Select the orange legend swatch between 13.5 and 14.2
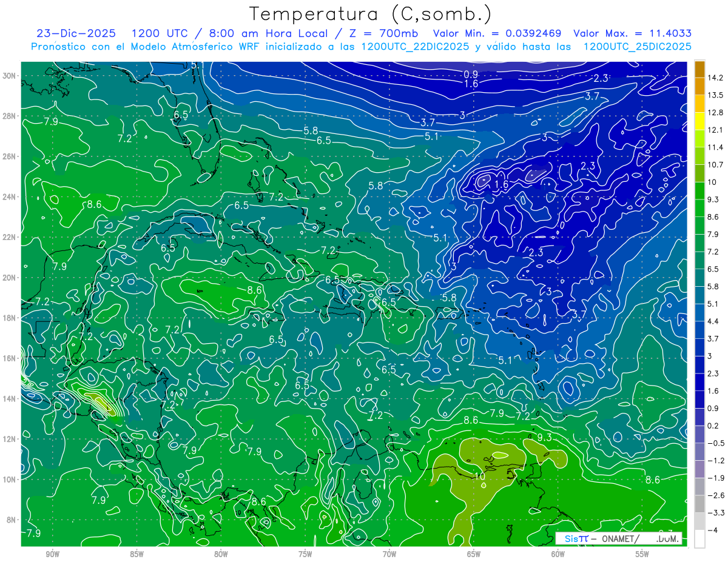728x562 pixels. click(699, 87)
